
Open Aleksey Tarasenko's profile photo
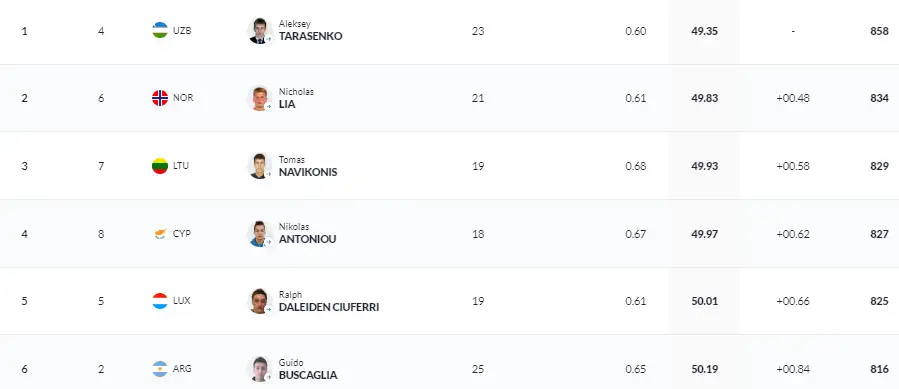pyautogui.click(x=260, y=30)
